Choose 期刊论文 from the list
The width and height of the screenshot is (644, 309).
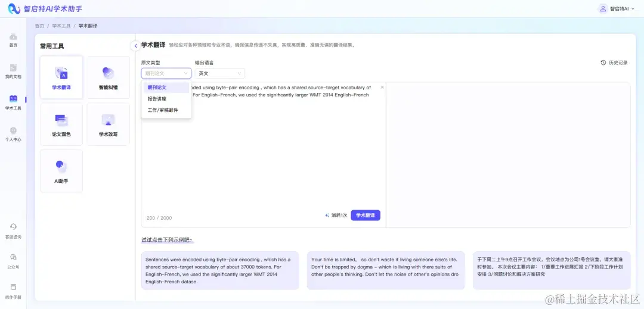click(166, 88)
